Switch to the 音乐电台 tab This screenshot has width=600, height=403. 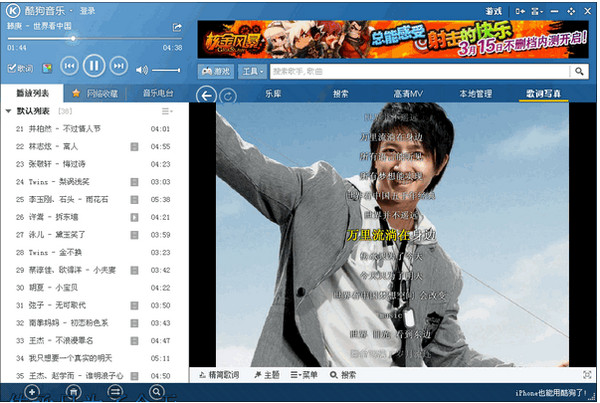(156, 93)
